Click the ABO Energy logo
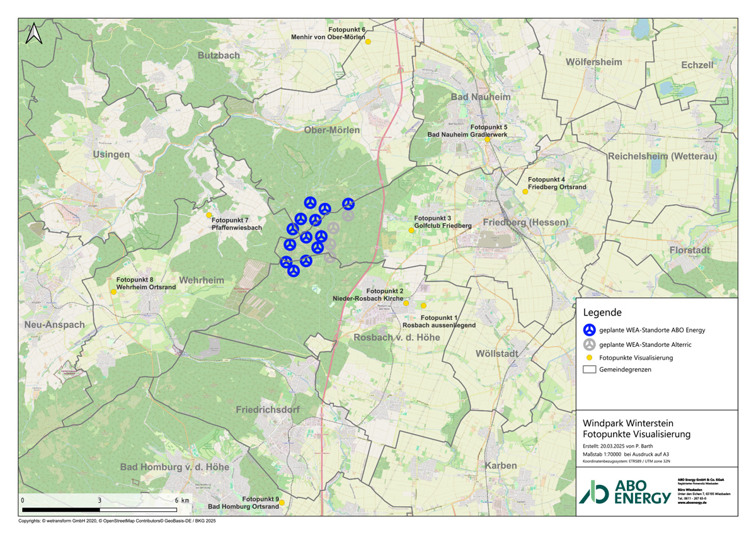 (625, 492)
